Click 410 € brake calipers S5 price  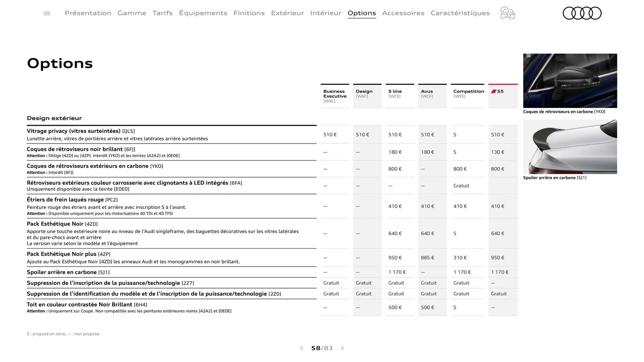tap(498, 206)
